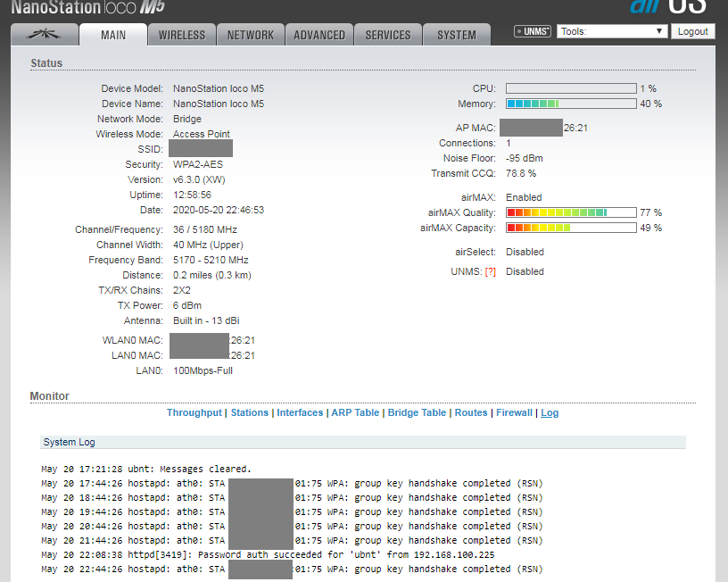Log out with the Logout button
The width and height of the screenshot is (728, 582).
pos(692,31)
